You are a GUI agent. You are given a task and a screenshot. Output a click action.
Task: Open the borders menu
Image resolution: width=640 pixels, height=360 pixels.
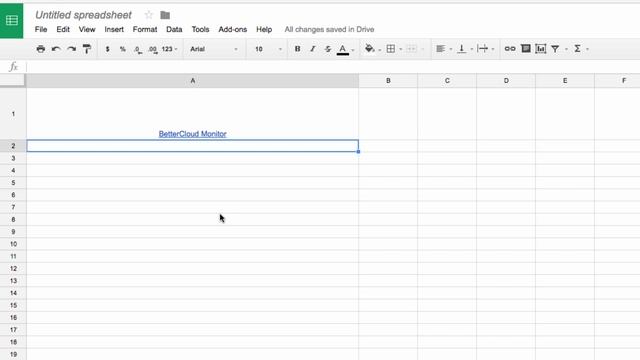[391, 49]
